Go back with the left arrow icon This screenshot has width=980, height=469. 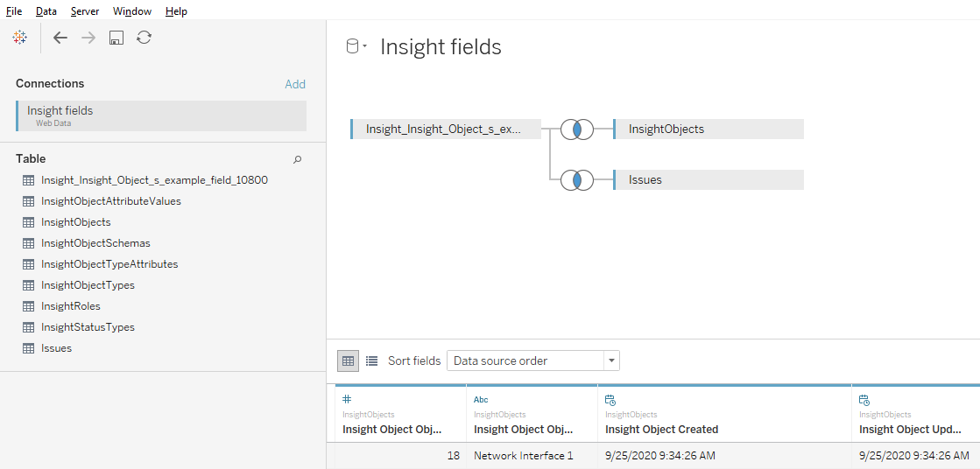pyautogui.click(x=60, y=38)
